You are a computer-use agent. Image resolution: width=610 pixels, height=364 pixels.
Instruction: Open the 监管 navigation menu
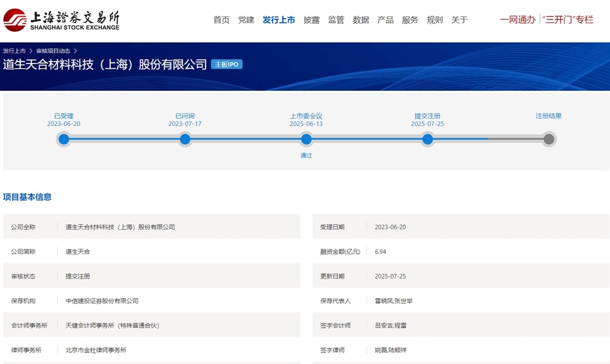[x=336, y=20]
